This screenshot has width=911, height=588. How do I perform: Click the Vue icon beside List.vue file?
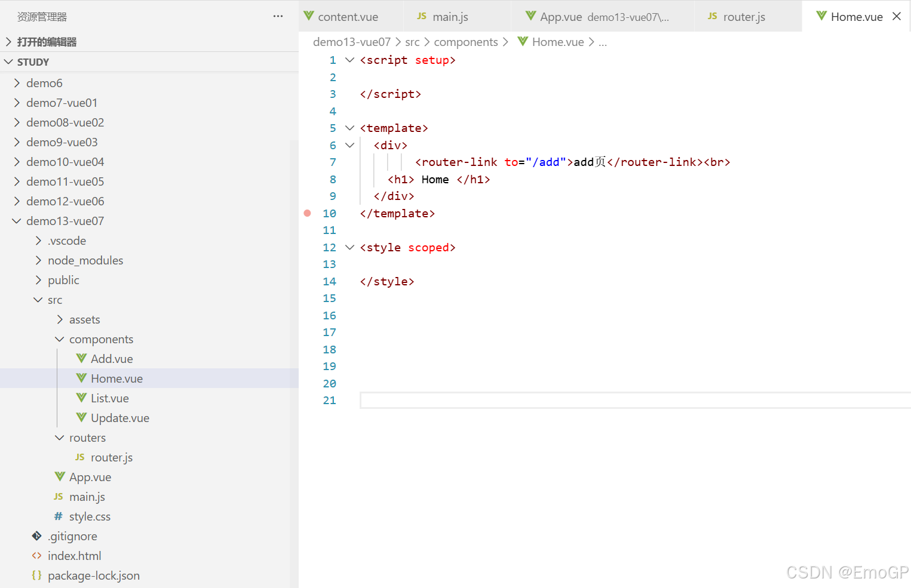point(81,398)
